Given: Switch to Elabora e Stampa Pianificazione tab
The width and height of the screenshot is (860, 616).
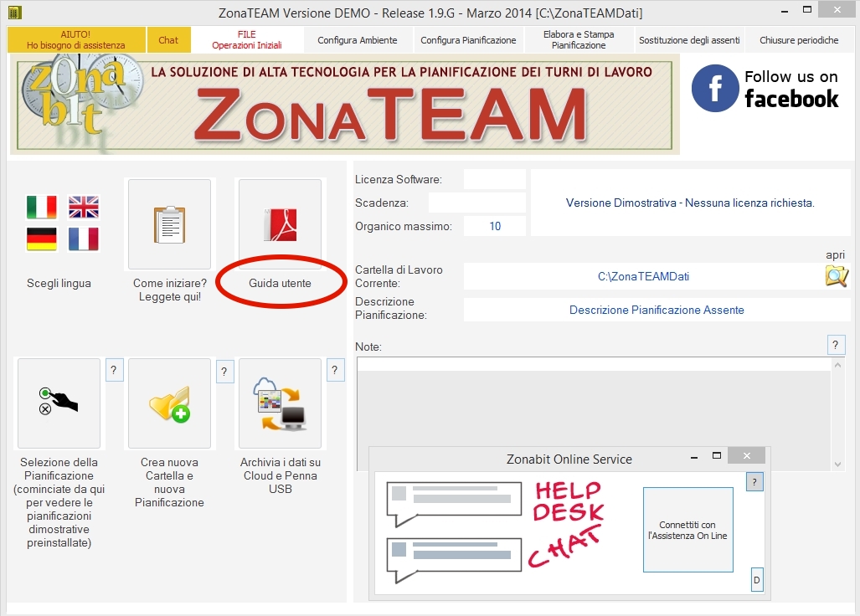Looking at the screenshot, I should click(579, 40).
